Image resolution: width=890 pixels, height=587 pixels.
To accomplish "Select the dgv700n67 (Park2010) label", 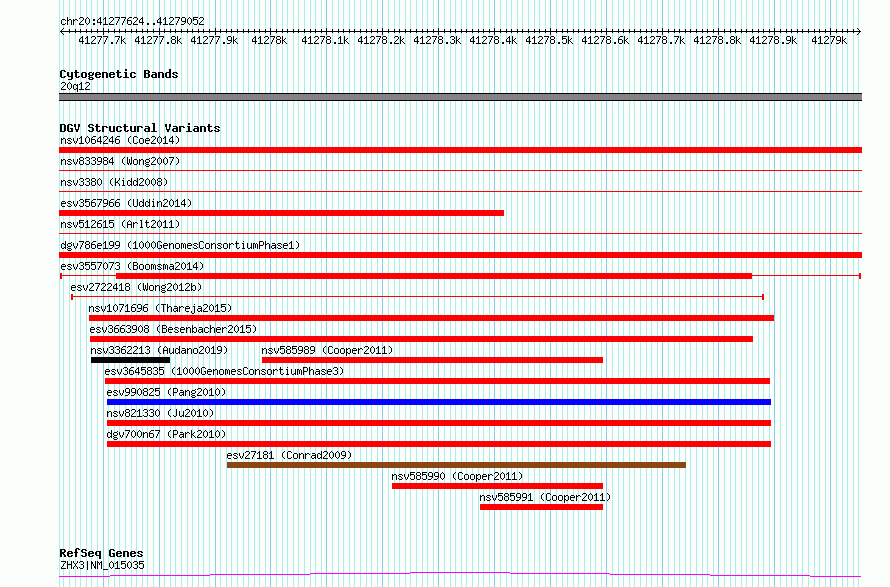I will [166, 434].
